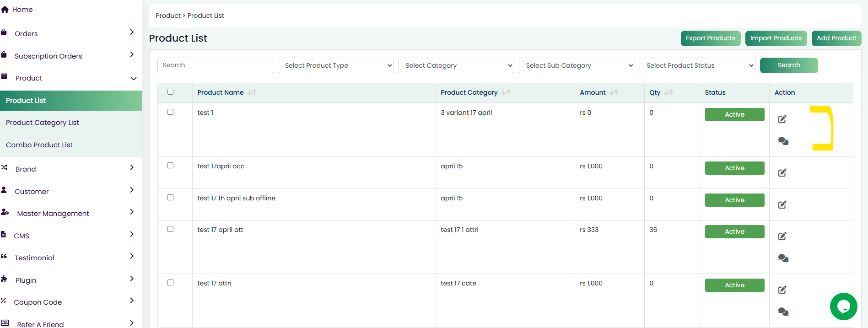This screenshot has width=868, height=328.
Task: Click category cell '3 variant 17 april'
Action: point(466,113)
